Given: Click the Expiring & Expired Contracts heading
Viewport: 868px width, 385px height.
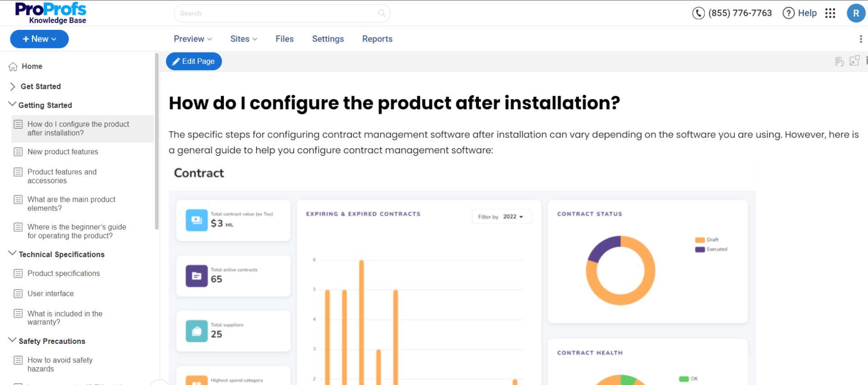Looking at the screenshot, I should tap(363, 214).
